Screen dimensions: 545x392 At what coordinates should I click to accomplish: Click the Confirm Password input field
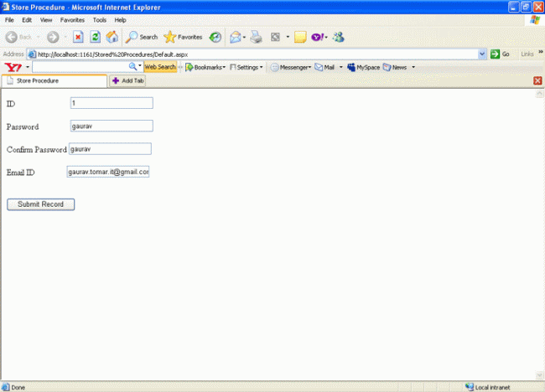110,148
